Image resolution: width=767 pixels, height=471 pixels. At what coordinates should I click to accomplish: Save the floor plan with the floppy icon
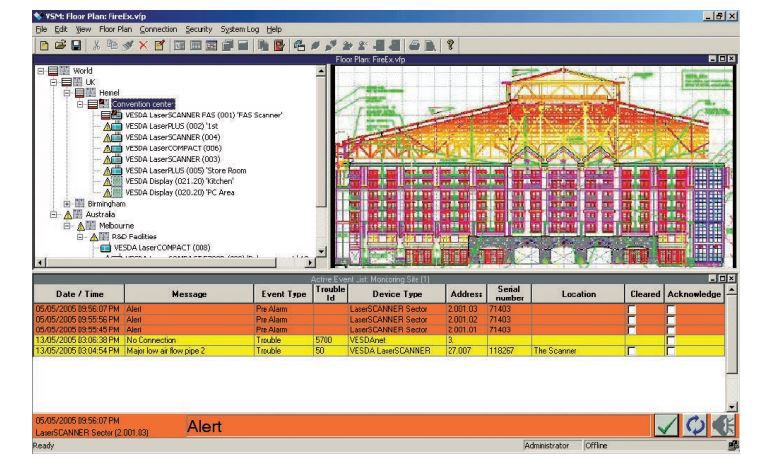point(76,45)
